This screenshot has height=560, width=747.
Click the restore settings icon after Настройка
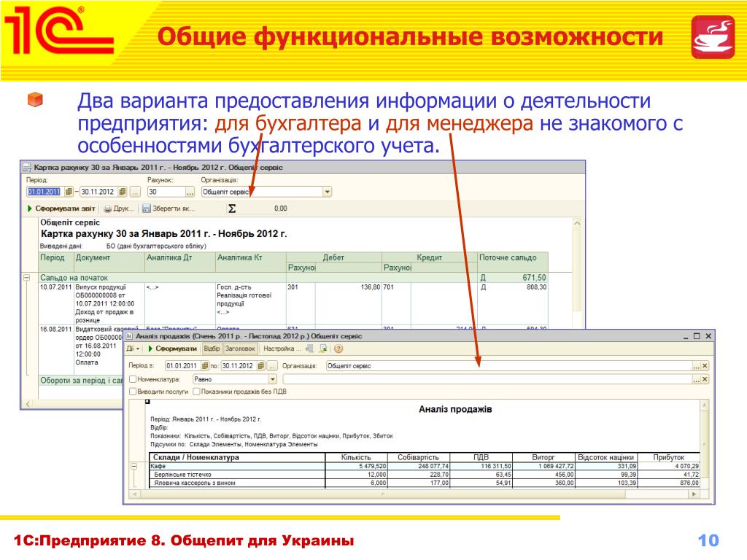pyautogui.click(x=309, y=349)
